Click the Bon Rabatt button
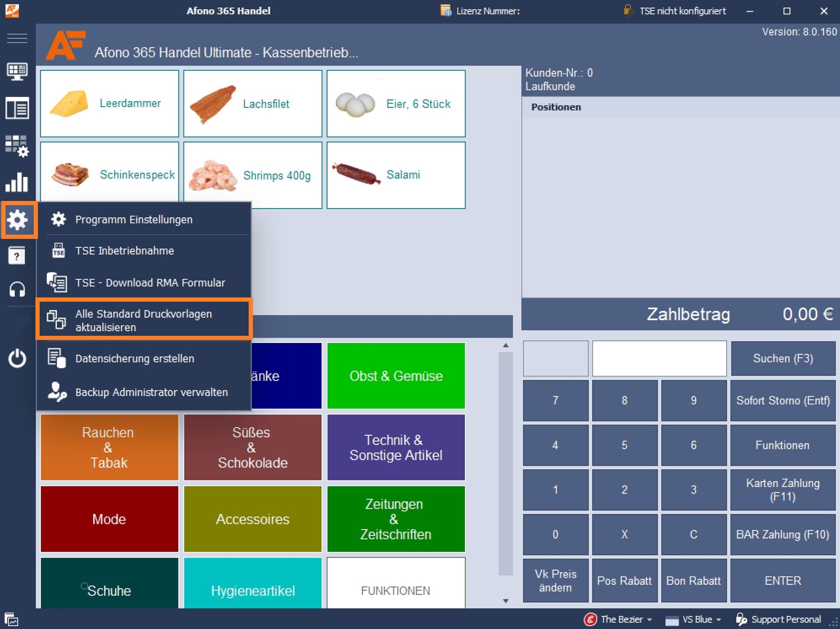Screen dimensions: 840x629 (693, 580)
